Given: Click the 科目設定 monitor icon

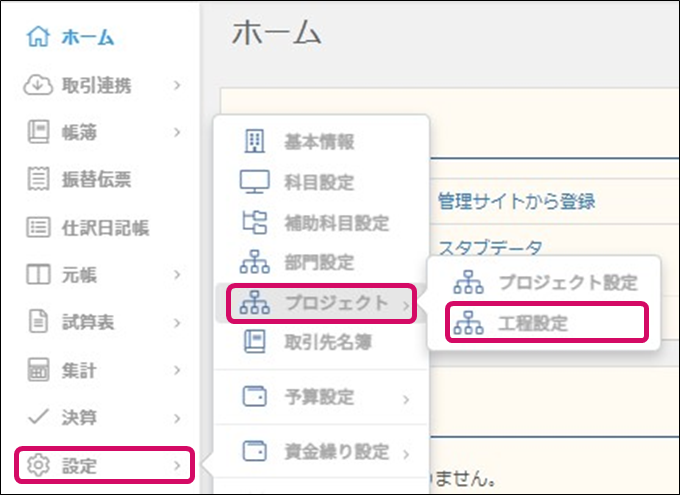Looking at the screenshot, I should [254, 183].
